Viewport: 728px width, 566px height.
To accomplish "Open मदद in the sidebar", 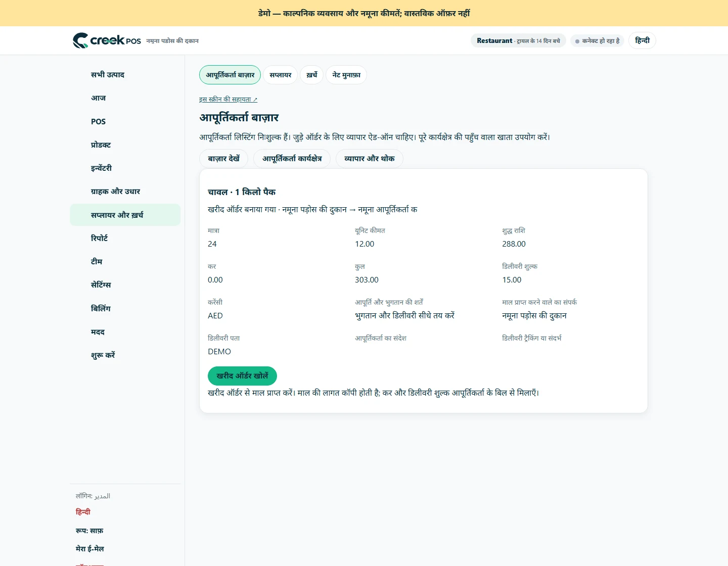I will (125, 332).
